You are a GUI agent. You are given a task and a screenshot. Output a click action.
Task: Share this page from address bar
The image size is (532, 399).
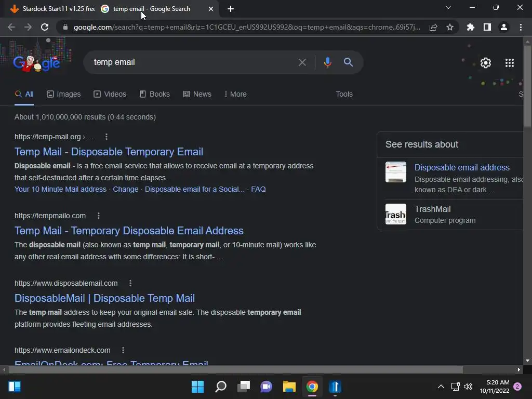point(433,27)
